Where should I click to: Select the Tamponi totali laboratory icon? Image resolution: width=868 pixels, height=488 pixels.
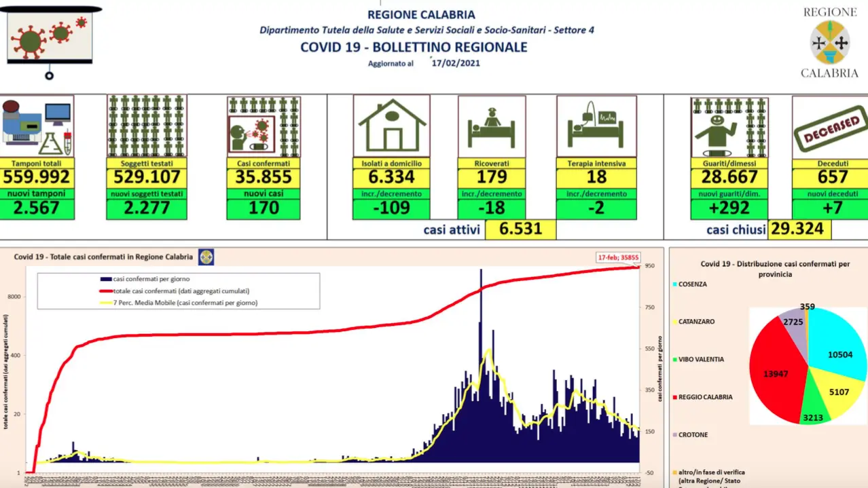coord(37,126)
